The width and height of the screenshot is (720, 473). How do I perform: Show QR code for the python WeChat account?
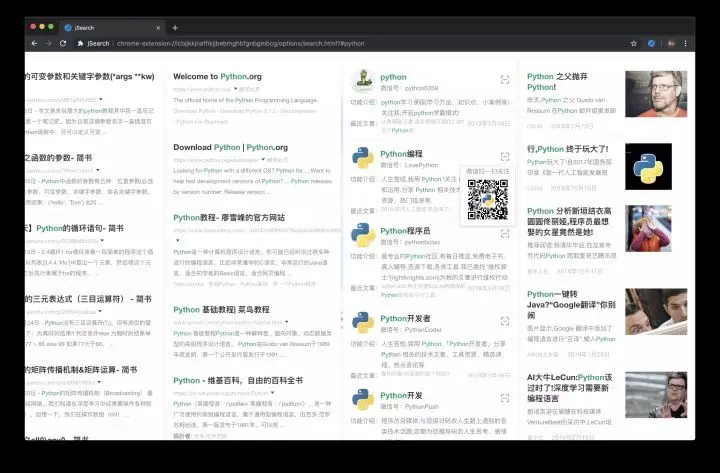(x=505, y=79)
